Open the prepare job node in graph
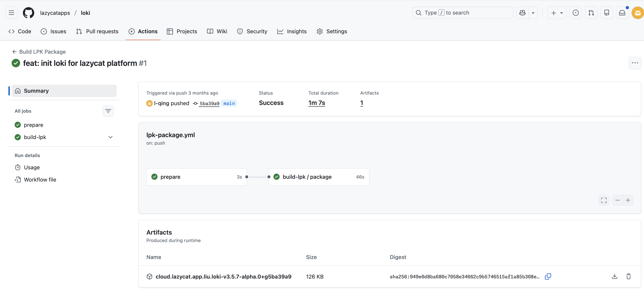This screenshot has height=297, width=644. coord(196,177)
